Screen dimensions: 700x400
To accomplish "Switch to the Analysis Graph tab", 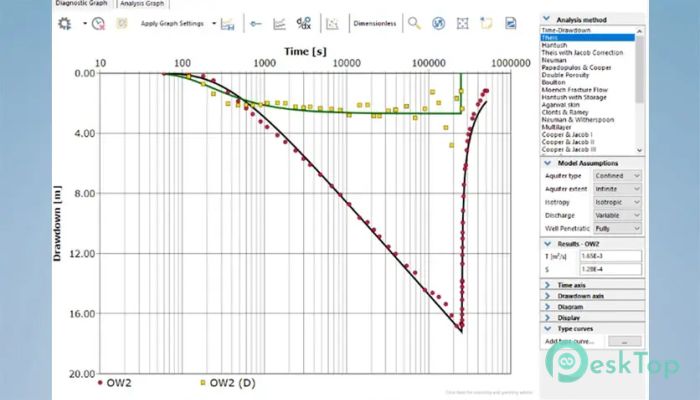I will pos(142,3).
